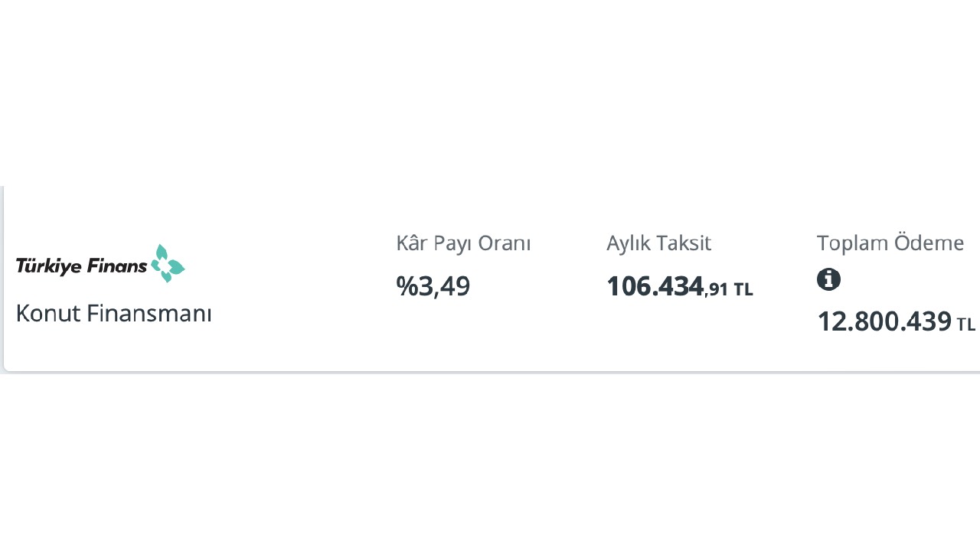
Task: Open the info icon under Toplam Ödeme
Action: pyautogui.click(x=828, y=279)
